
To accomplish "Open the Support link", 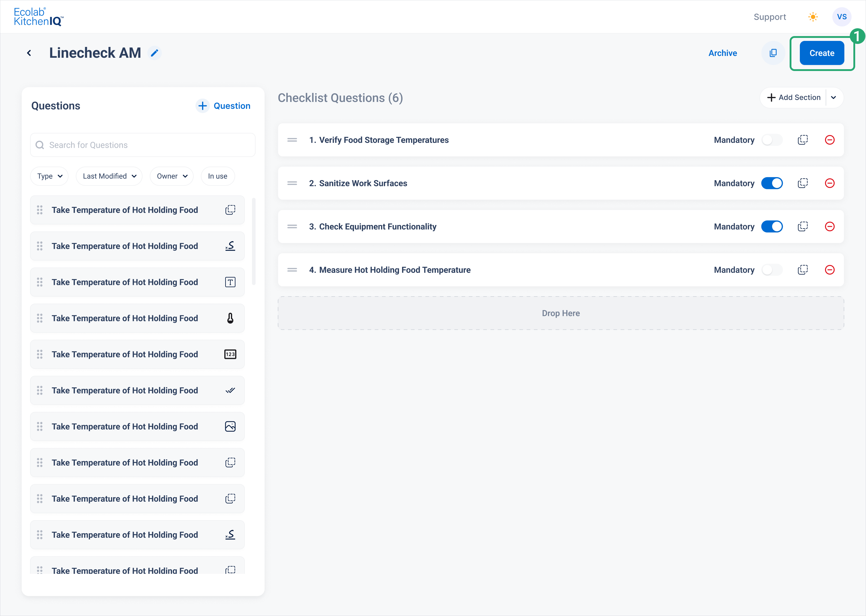I will click(770, 17).
